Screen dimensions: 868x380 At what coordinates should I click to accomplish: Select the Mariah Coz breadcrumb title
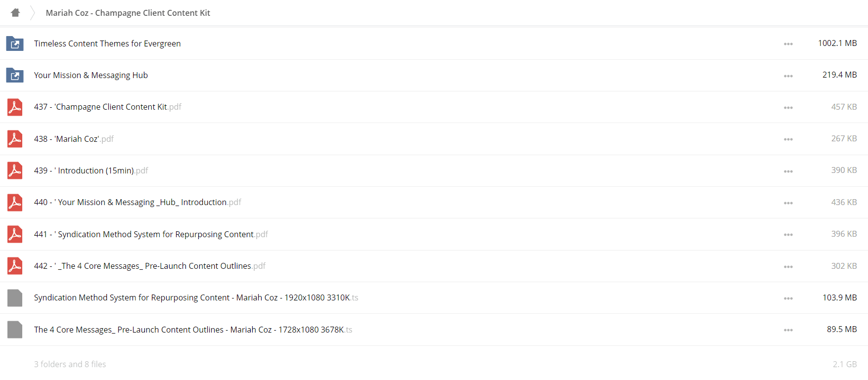(x=128, y=13)
